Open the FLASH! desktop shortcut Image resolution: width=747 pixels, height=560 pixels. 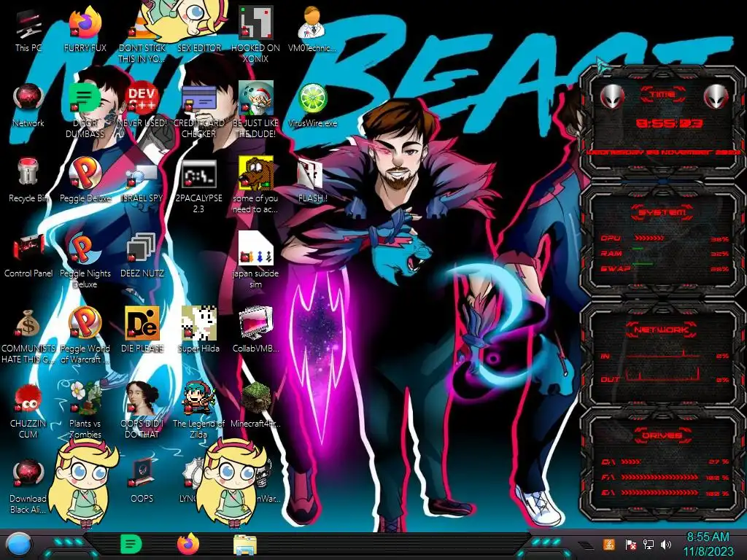click(312, 181)
